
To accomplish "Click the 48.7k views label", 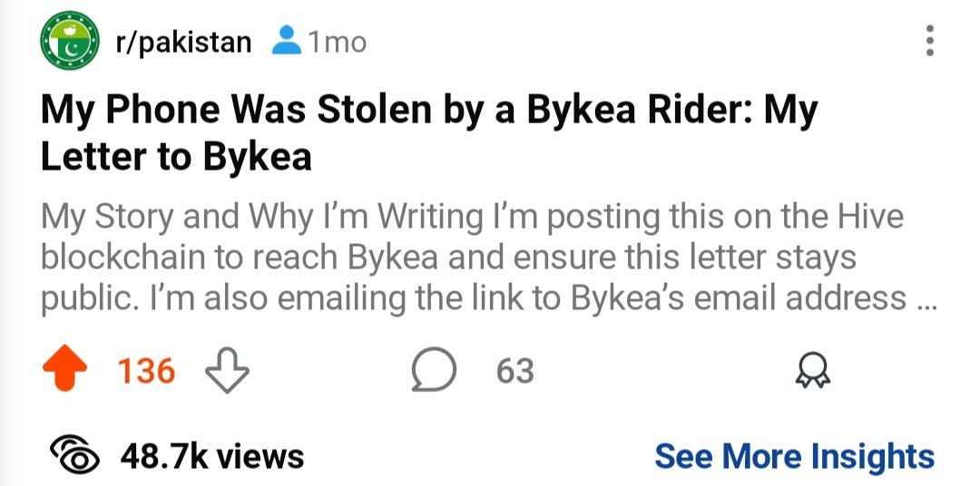I will 212,455.
